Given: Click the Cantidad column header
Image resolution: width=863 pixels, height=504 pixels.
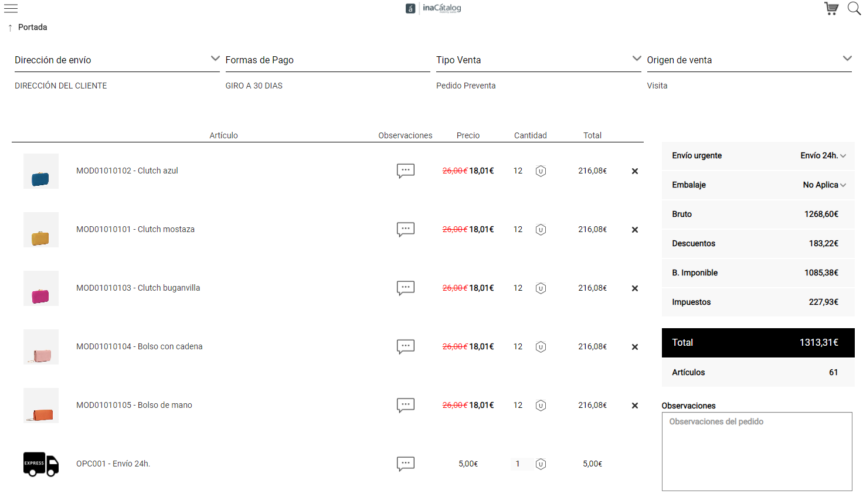Looking at the screenshot, I should click(x=531, y=135).
